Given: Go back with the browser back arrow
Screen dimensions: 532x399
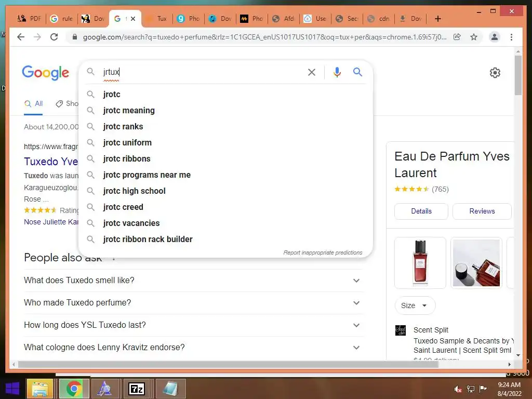Looking at the screenshot, I should pos(21,37).
